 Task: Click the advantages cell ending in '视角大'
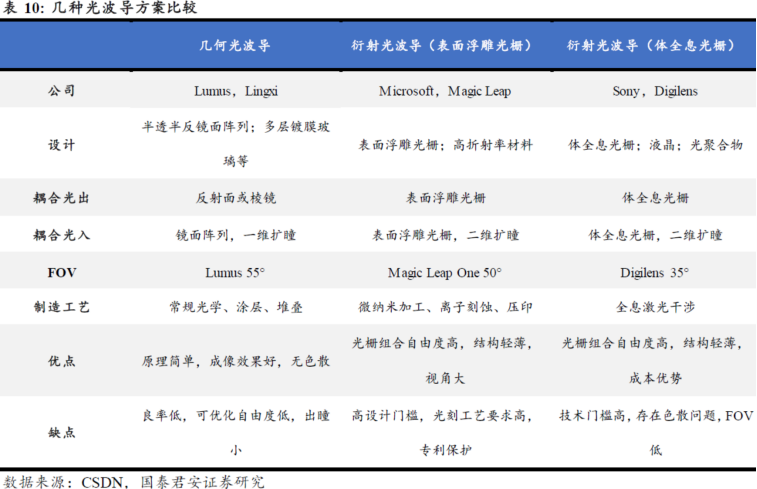coord(442,361)
